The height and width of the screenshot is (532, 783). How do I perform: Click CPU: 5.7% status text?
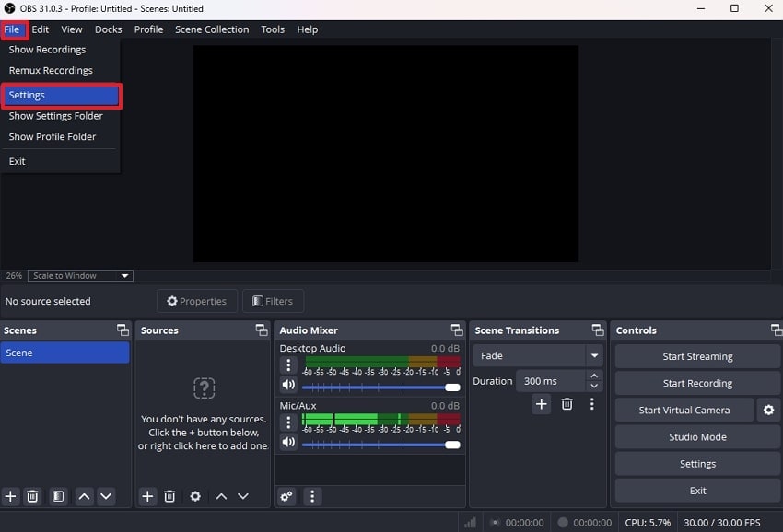click(648, 523)
